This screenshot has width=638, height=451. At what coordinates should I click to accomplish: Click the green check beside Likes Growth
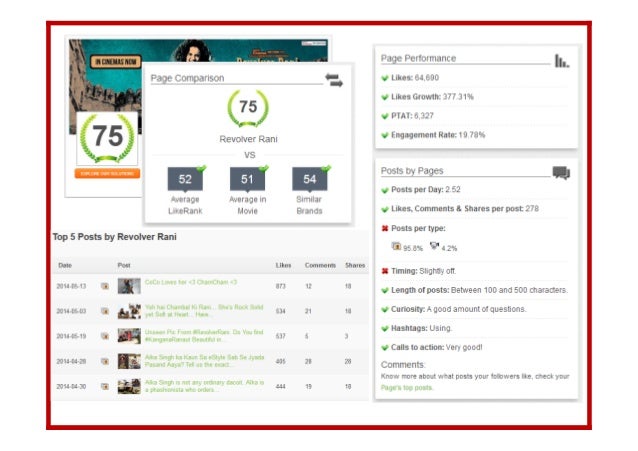[x=385, y=97]
